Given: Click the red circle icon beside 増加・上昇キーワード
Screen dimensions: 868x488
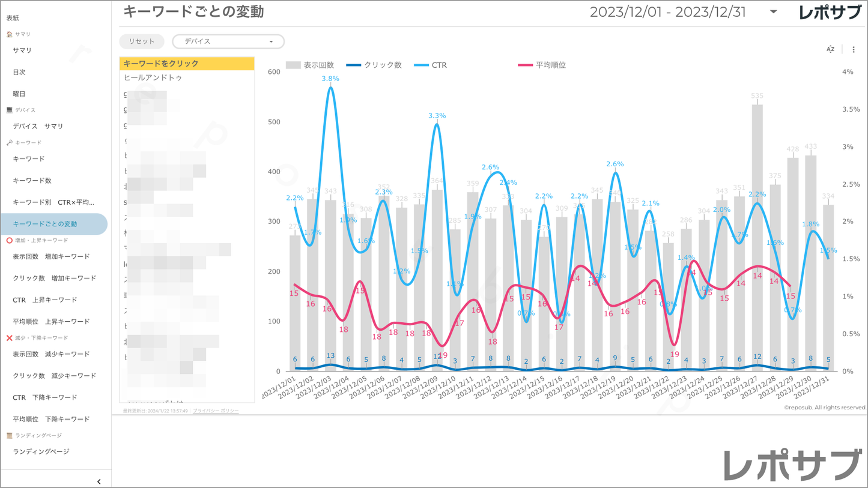Looking at the screenshot, I should point(9,240).
